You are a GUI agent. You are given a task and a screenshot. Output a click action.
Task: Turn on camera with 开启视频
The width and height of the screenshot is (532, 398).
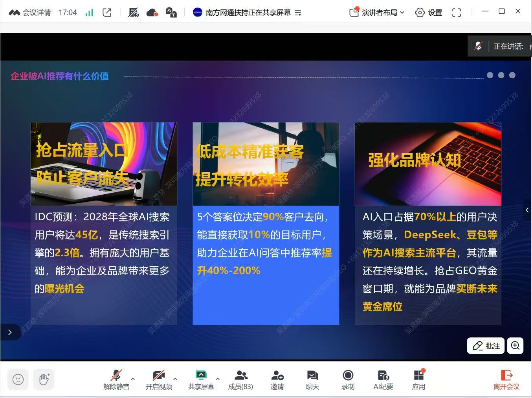click(159, 379)
